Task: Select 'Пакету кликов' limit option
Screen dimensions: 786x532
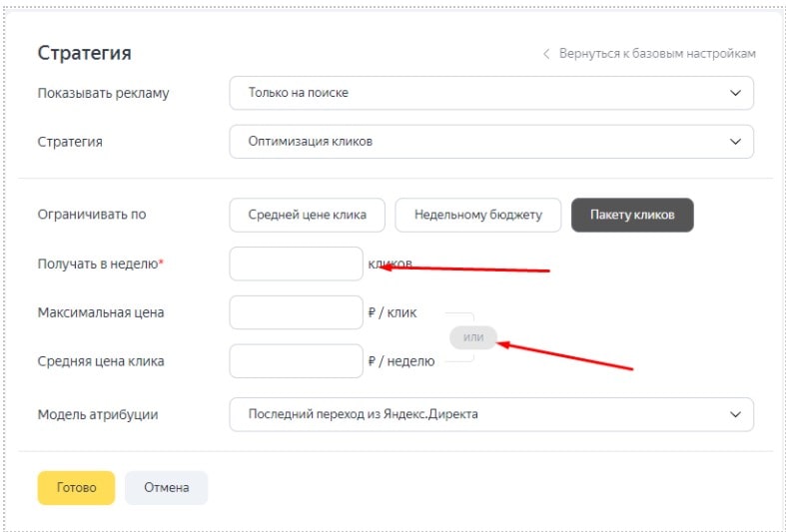Action: point(631,215)
